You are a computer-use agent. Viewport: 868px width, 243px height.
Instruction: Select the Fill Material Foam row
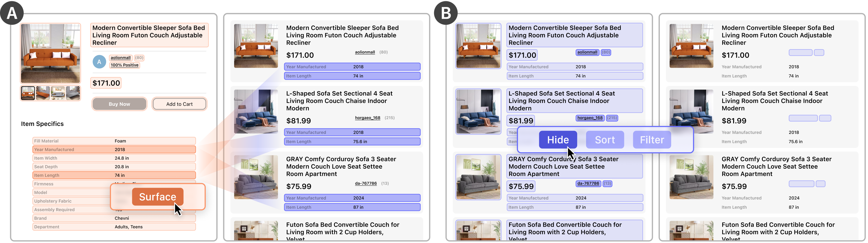pos(114,141)
